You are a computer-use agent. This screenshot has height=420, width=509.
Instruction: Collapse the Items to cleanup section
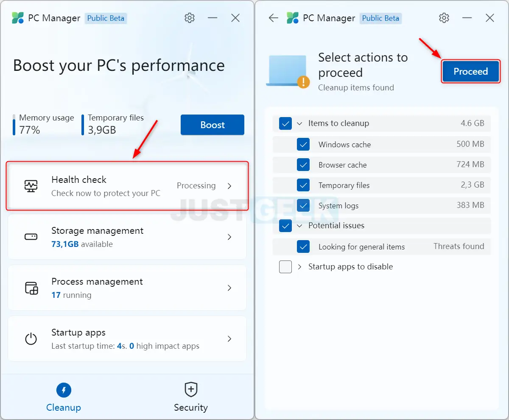tap(299, 123)
